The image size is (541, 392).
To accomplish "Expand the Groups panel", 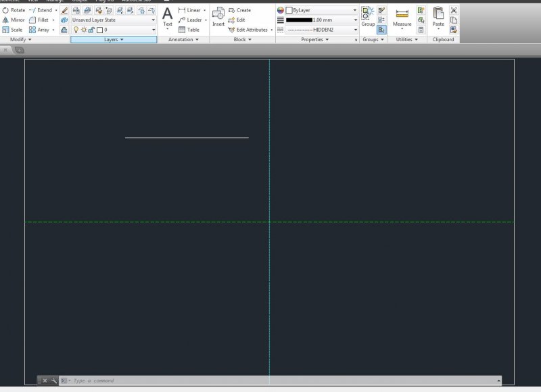I will point(373,40).
